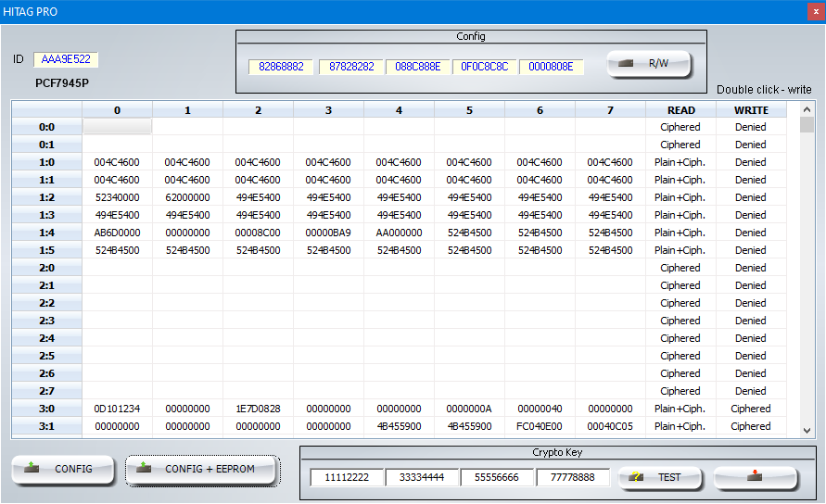Click Denied write value in row 0:0
The height and width of the screenshot is (504, 826).
point(751,127)
